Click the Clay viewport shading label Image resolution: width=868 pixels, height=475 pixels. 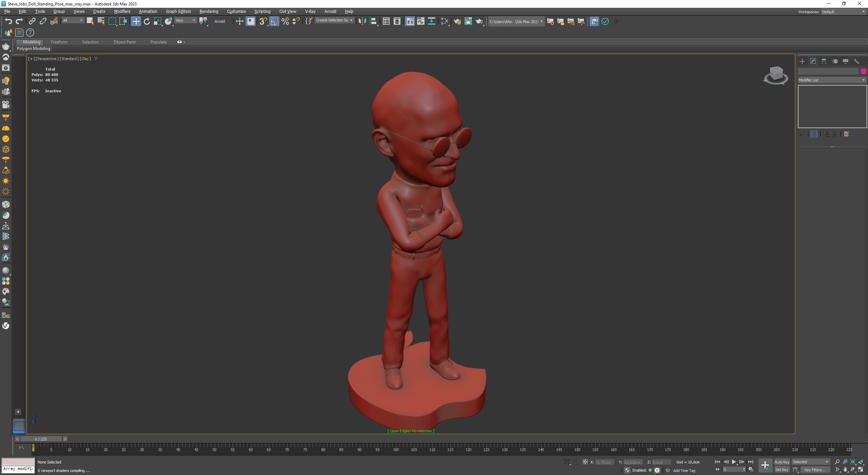click(x=85, y=59)
